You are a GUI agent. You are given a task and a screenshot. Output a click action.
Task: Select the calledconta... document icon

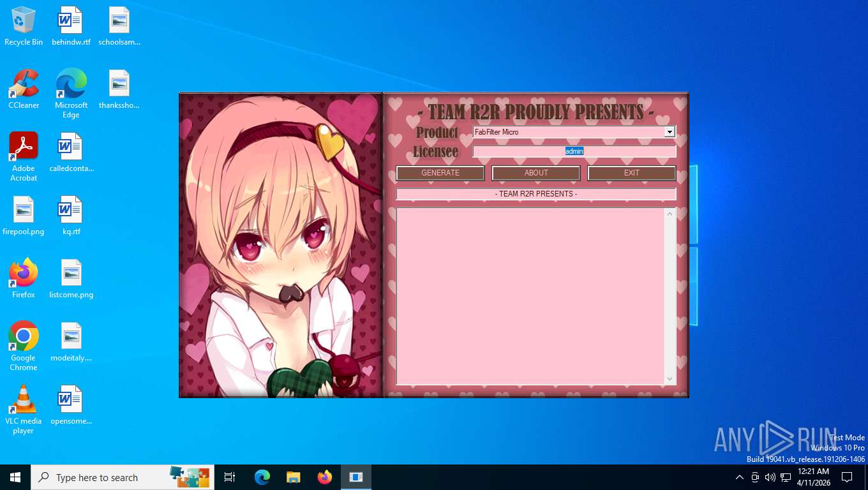coord(71,153)
